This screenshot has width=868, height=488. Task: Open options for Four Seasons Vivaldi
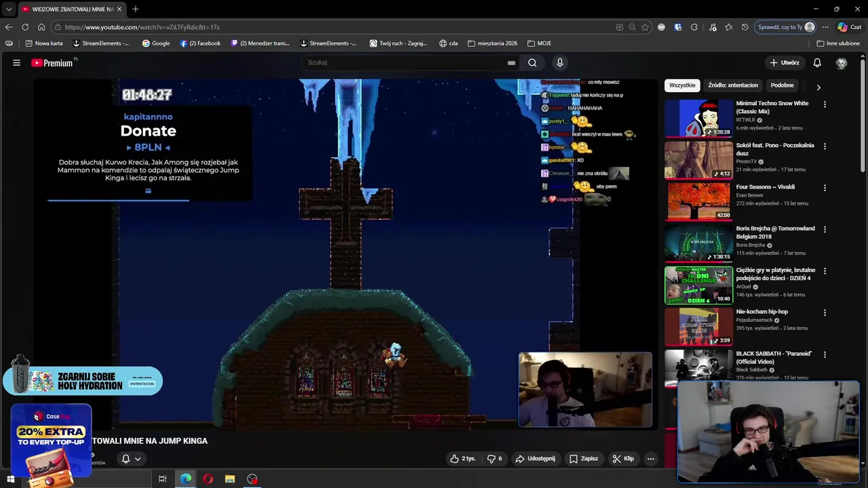pos(825,188)
